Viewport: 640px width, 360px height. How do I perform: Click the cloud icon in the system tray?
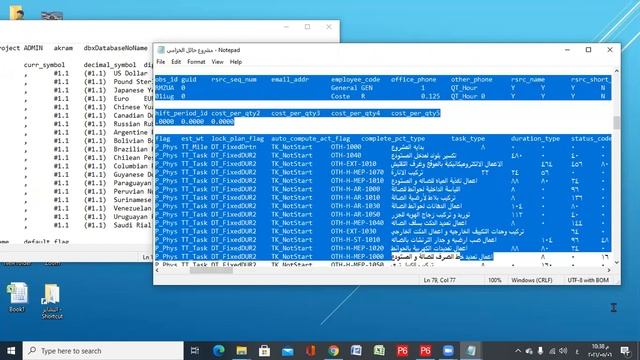coord(529,351)
